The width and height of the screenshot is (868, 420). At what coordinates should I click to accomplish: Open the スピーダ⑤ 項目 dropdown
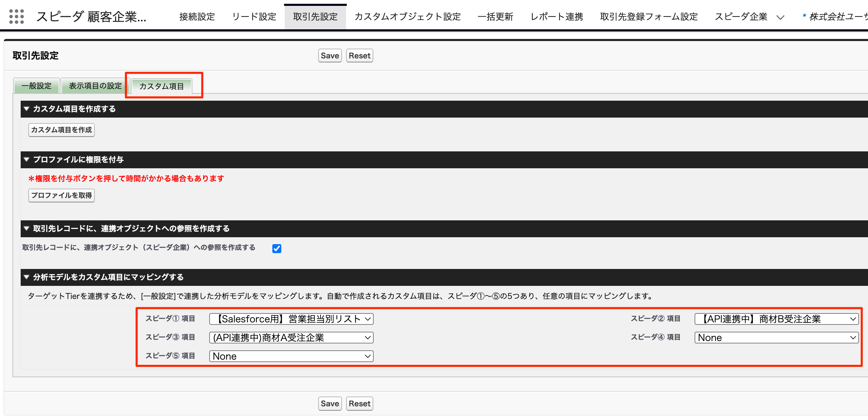291,356
